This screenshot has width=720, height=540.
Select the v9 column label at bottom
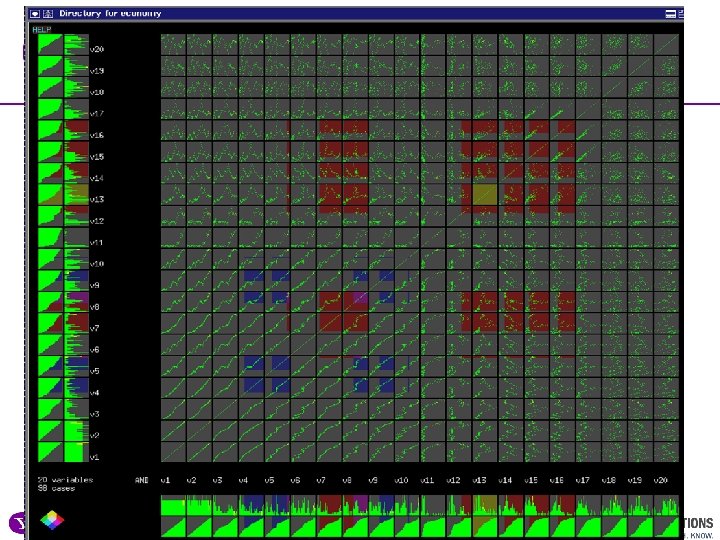[372, 480]
